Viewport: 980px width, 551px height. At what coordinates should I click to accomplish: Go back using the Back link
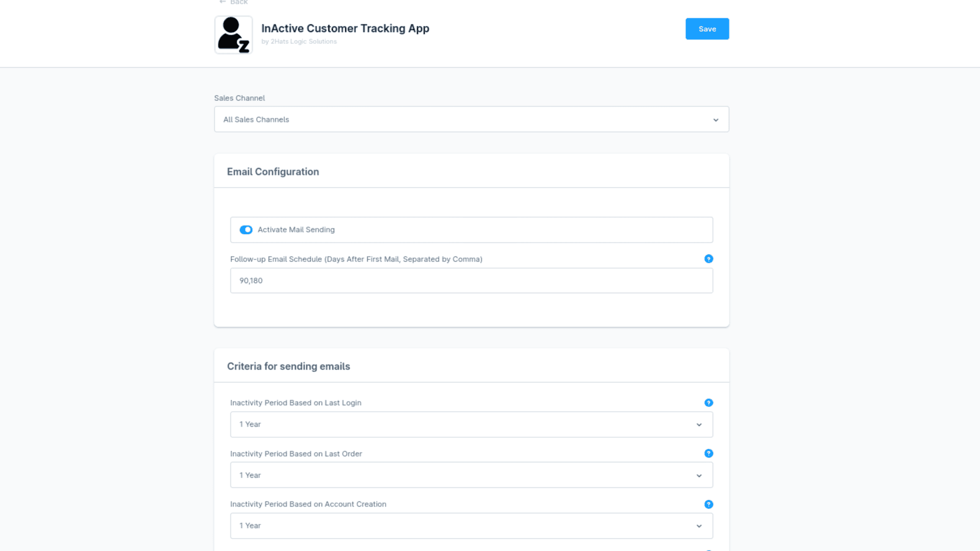tap(233, 2)
